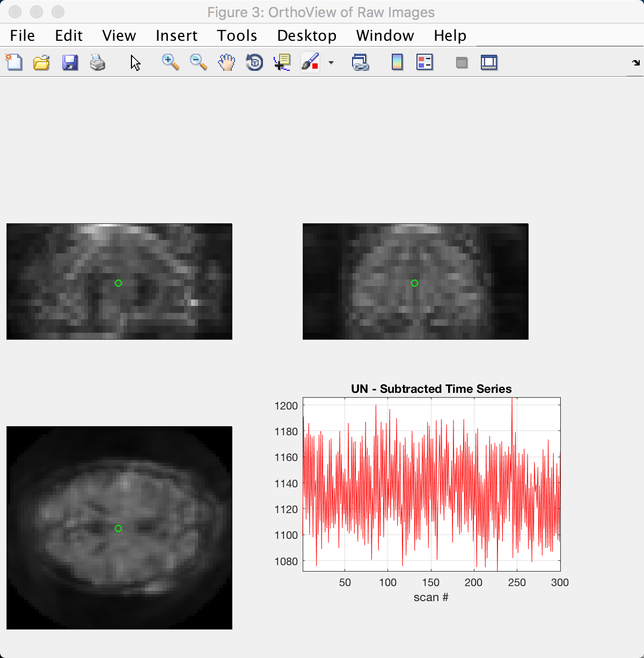The width and height of the screenshot is (644, 658).
Task: Click the 'UN - Subtracted Time Series' title
Action: pos(431,389)
